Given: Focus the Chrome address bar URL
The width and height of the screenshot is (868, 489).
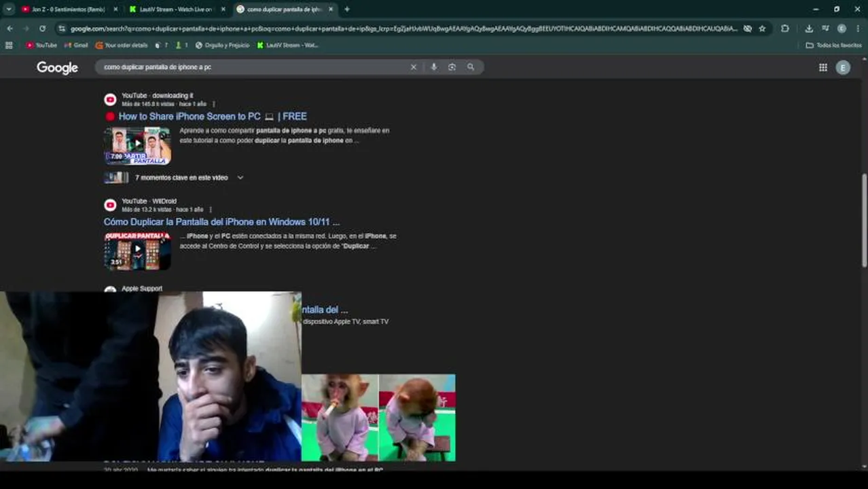Looking at the screenshot, I should click(403, 29).
